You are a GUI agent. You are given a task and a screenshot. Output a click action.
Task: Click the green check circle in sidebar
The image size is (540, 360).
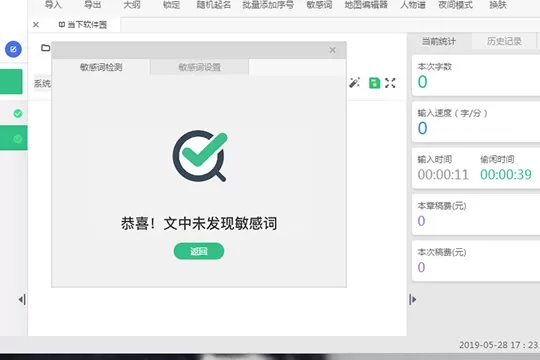point(18,113)
